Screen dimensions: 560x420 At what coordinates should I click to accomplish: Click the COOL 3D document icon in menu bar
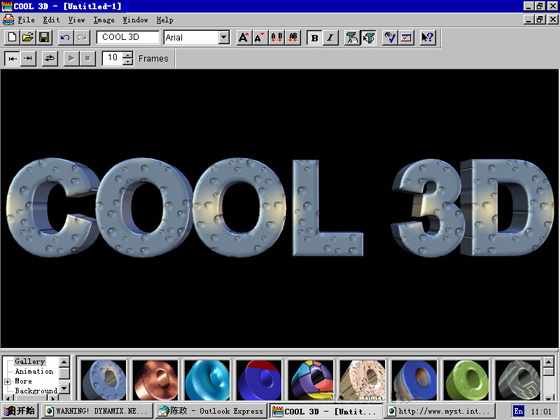click(x=8, y=20)
